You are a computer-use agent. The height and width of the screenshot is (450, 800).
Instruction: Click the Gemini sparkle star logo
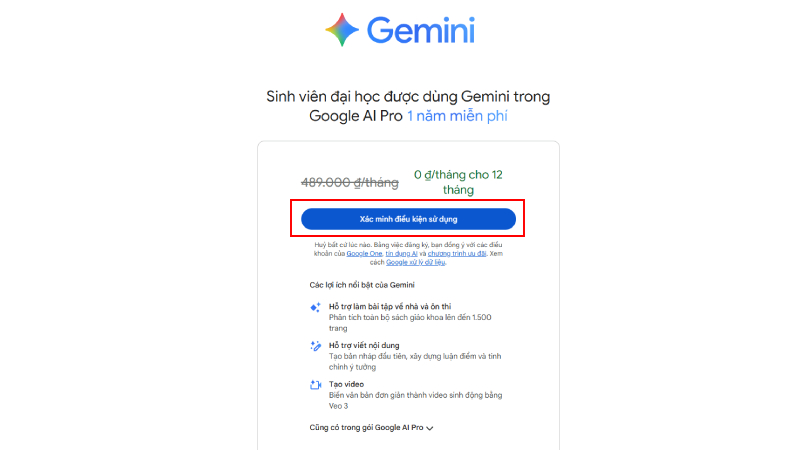click(x=342, y=30)
